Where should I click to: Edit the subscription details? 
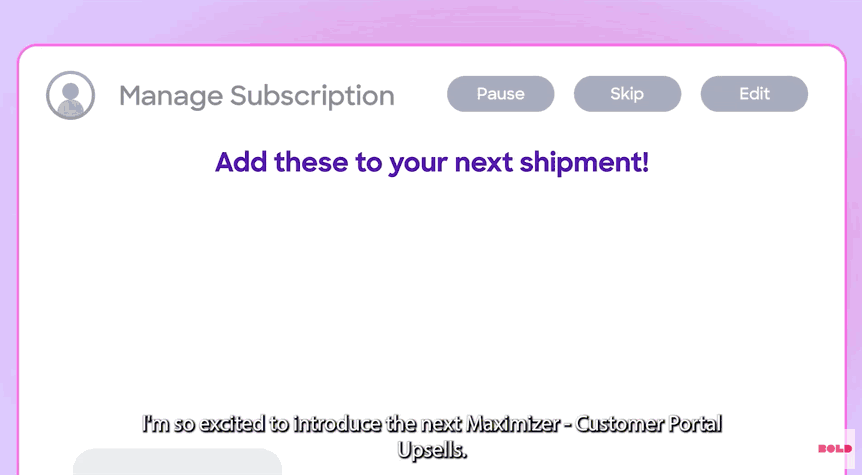pos(754,94)
